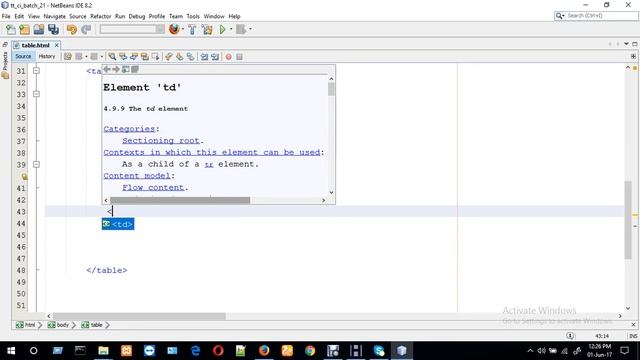Click the Debug Project toolbar icon
Image resolution: width=640 pixels, height=360 pixels.
coord(241,29)
